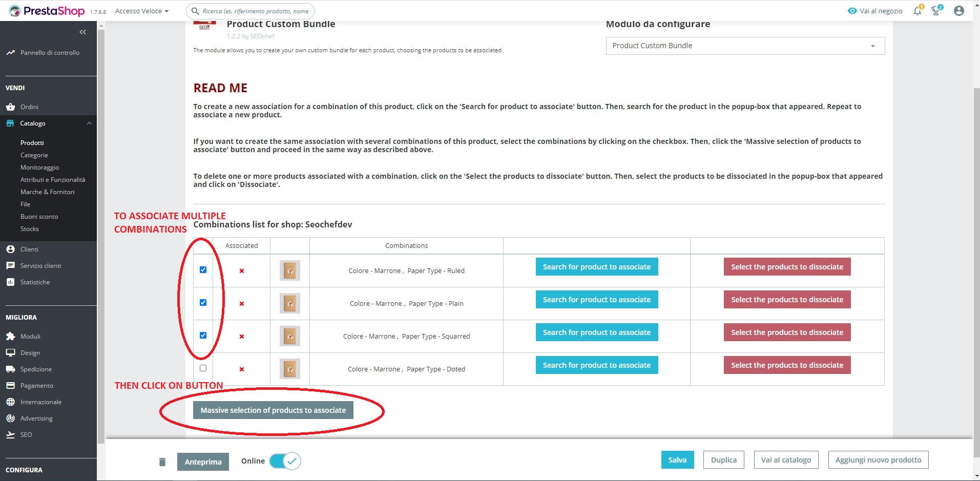The image size is (980, 481).
Task: Click the Spedizione truck icon
Action: (x=10, y=369)
